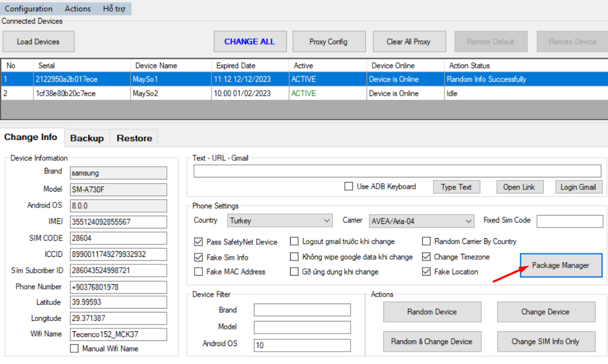Screen dimensions: 608x364
Task: Switch to the Backup tab
Action: [x=87, y=138]
